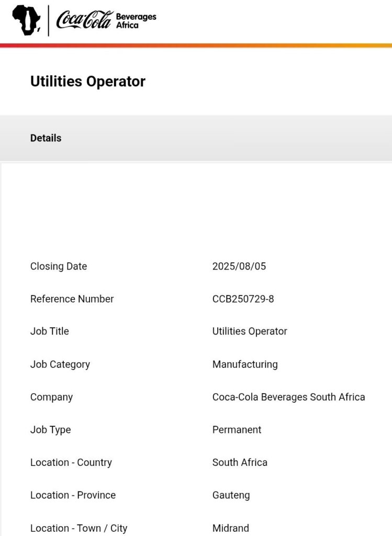Viewport: 392px width, 536px height.
Task: Click the Job Type label
Action: pos(50,430)
